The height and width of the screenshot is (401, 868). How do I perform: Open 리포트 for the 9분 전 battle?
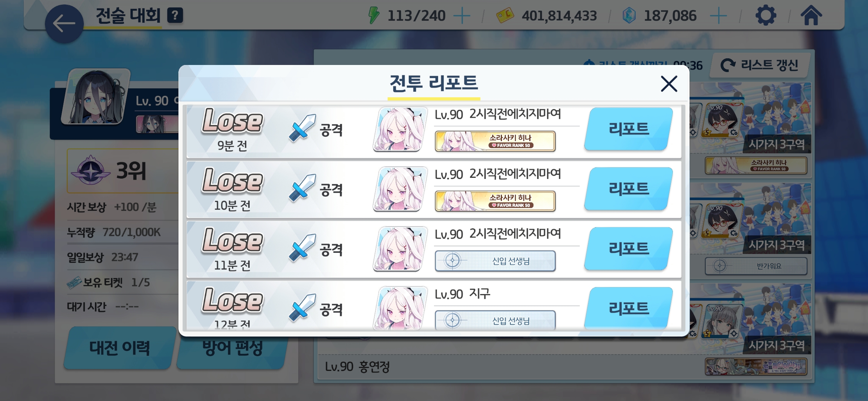(x=629, y=129)
